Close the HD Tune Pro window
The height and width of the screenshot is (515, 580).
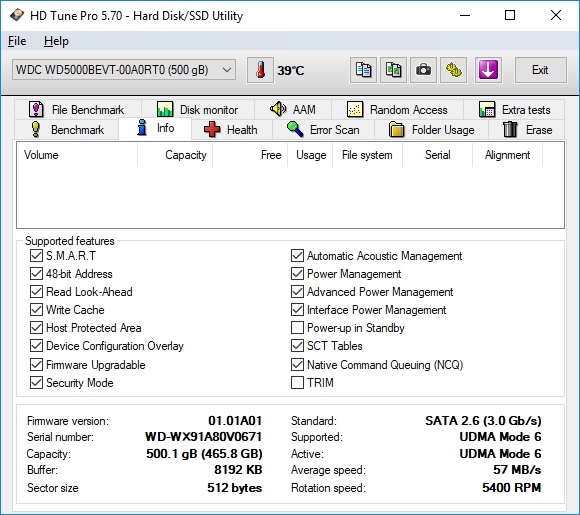(556, 16)
